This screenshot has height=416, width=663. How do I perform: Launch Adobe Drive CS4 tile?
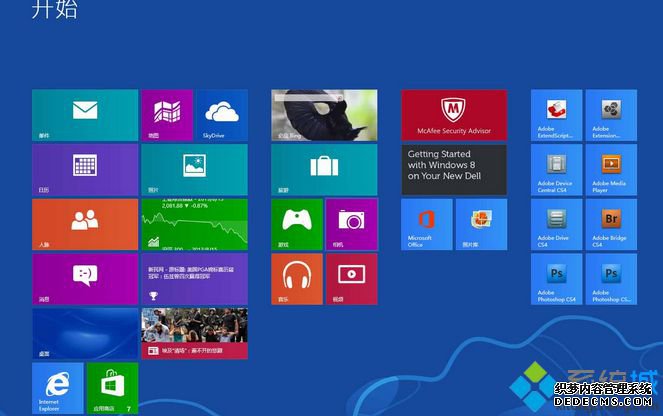pos(556,224)
